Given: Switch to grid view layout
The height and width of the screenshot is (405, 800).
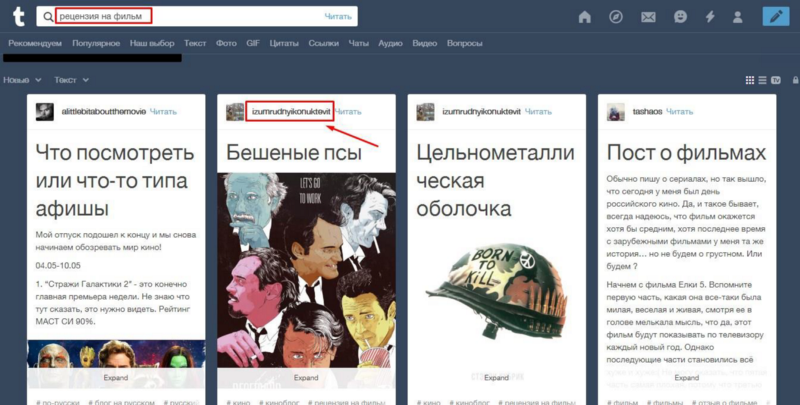Looking at the screenshot, I should pos(749,80).
